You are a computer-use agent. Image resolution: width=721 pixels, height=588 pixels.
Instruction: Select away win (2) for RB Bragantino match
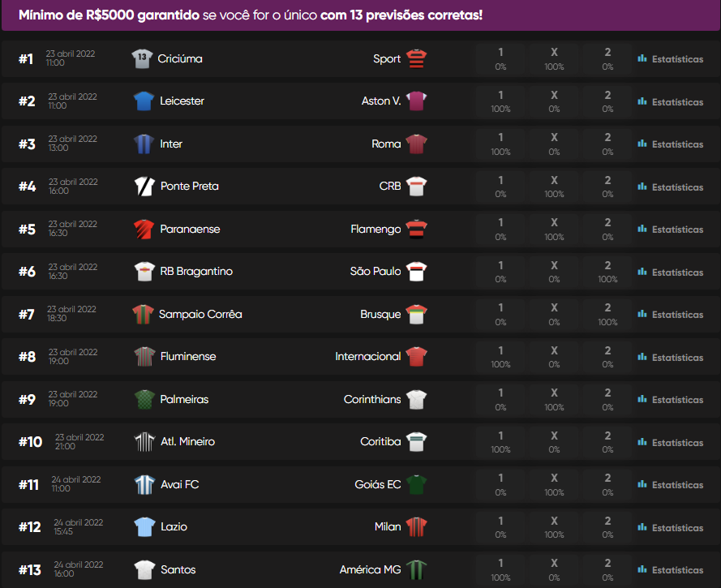[607, 272]
